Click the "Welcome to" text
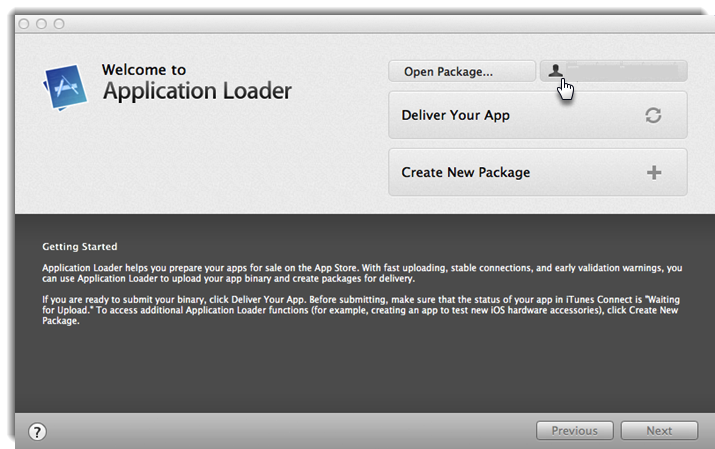Viewport: 715px width, 449px height. (x=144, y=70)
